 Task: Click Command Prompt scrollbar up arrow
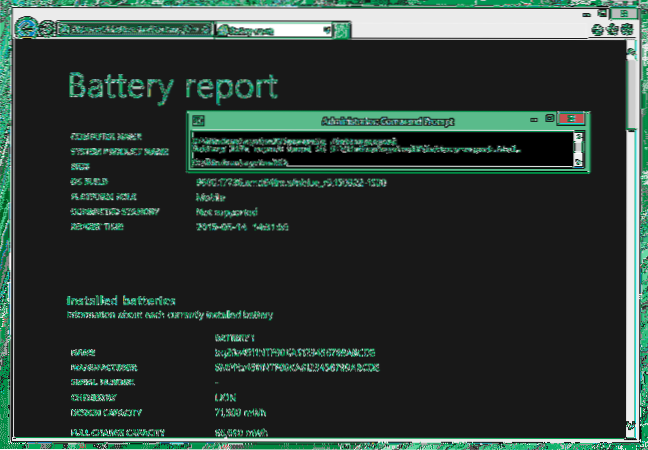pyautogui.click(x=580, y=136)
